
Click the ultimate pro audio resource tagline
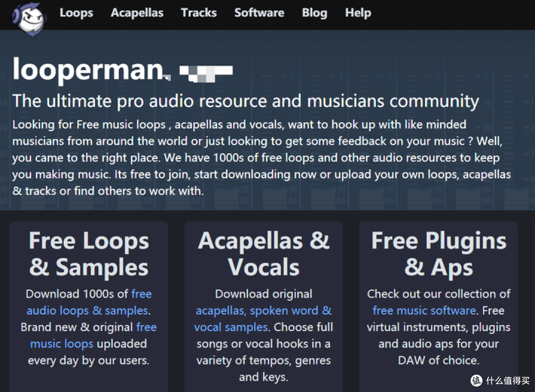(x=246, y=101)
